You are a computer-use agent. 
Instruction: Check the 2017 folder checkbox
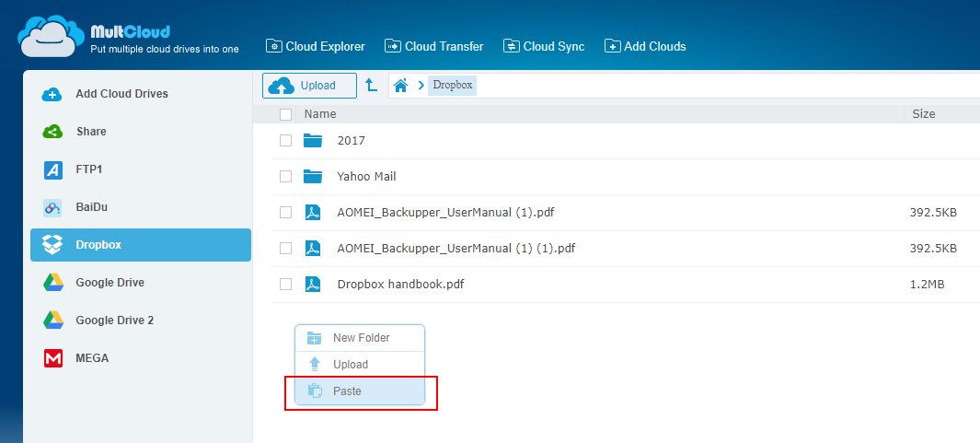tap(285, 141)
